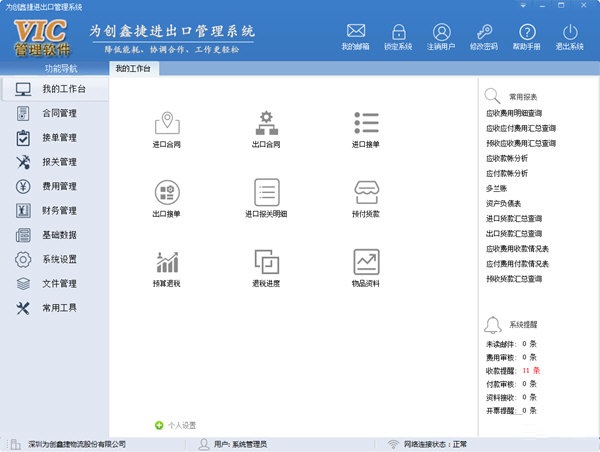Image resolution: width=600 pixels, height=452 pixels.
Task: Click the 退出系统 power button
Action: click(571, 36)
